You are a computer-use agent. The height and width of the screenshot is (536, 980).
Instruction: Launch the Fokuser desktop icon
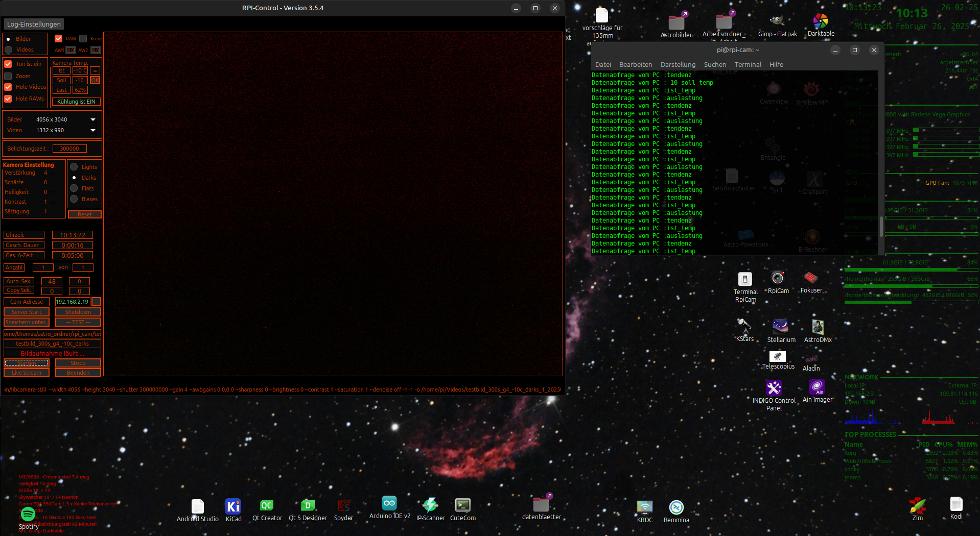click(x=811, y=282)
